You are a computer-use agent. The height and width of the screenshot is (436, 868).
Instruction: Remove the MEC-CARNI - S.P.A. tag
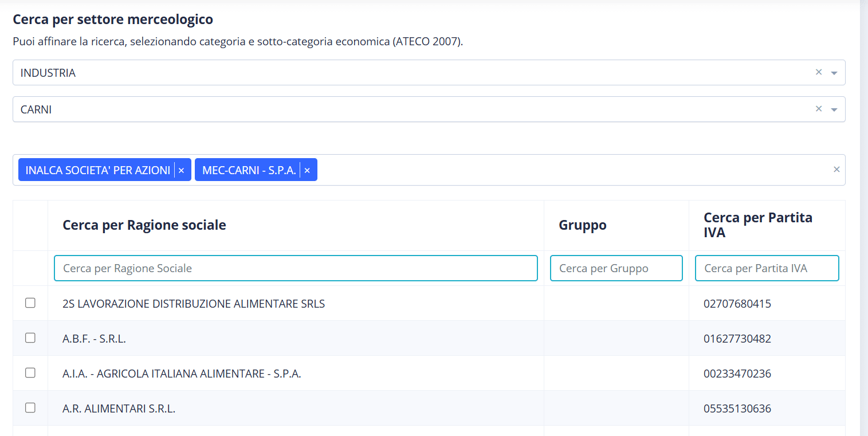(x=307, y=170)
